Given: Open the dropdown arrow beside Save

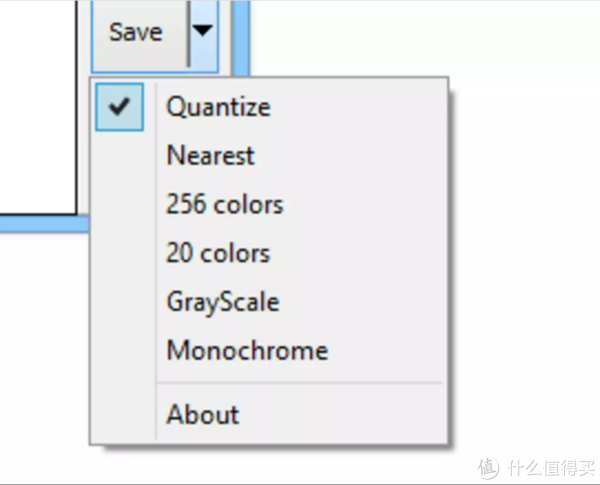Looking at the screenshot, I should 202,31.
